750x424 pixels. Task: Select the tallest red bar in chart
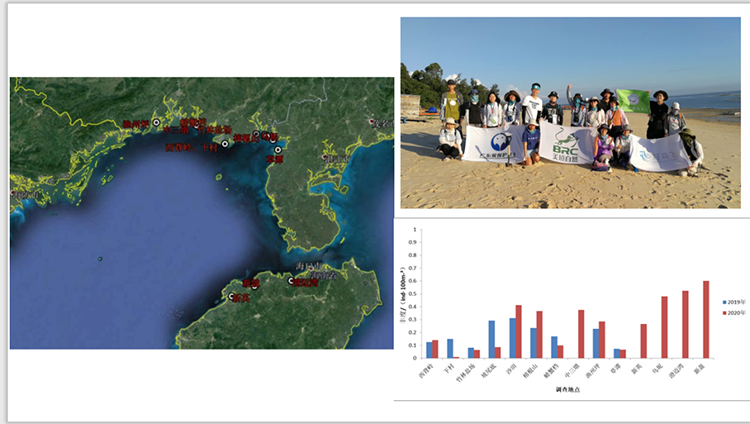click(x=706, y=319)
